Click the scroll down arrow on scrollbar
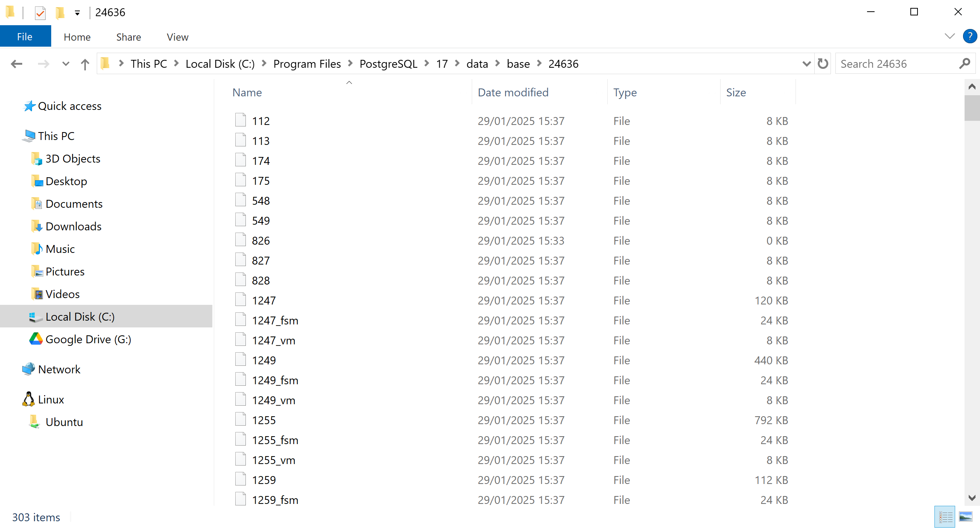 coord(972,498)
